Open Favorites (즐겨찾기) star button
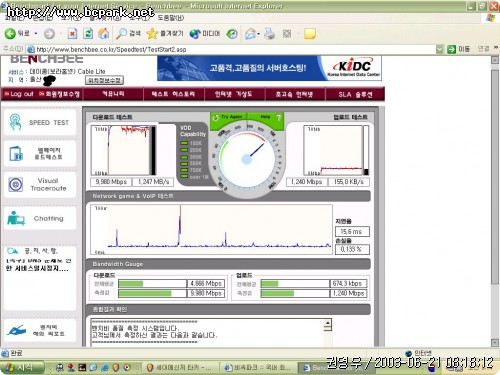Screen dimensions: 500x375 [x=165, y=33]
